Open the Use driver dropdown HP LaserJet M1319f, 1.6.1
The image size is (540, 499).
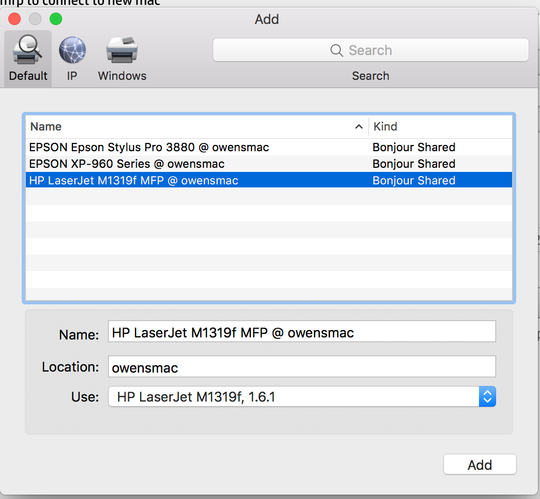click(302, 397)
